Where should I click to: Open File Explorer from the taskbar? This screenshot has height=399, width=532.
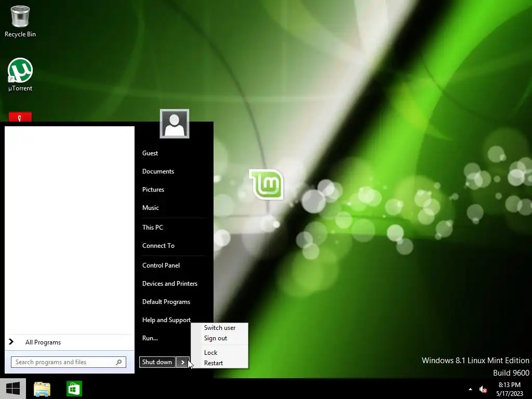42,389
